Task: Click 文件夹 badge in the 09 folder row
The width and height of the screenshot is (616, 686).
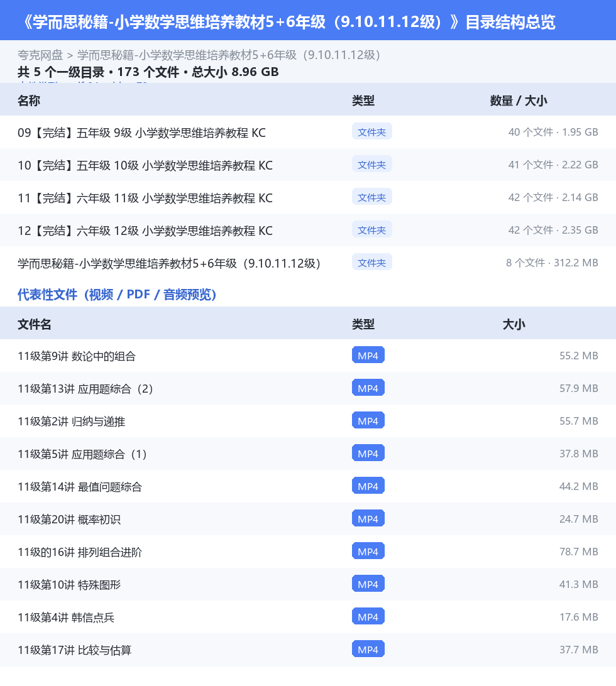Action: click(371, 132)
